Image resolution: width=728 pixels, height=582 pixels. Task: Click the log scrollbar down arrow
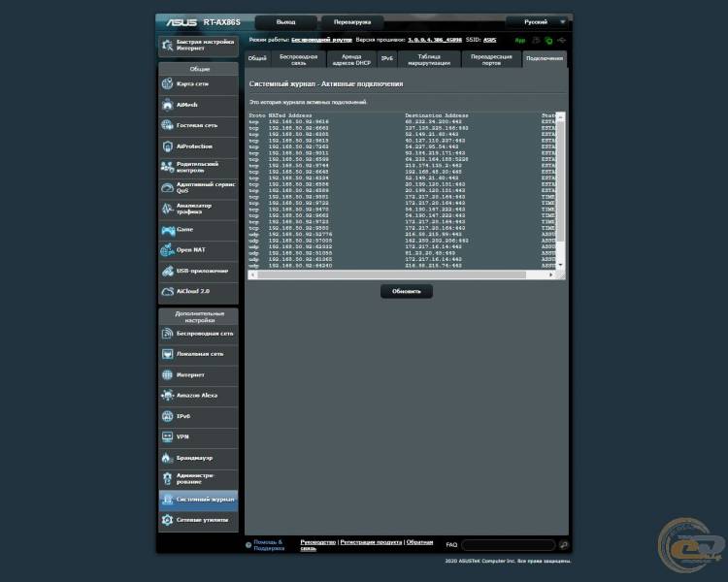[561, 265]
